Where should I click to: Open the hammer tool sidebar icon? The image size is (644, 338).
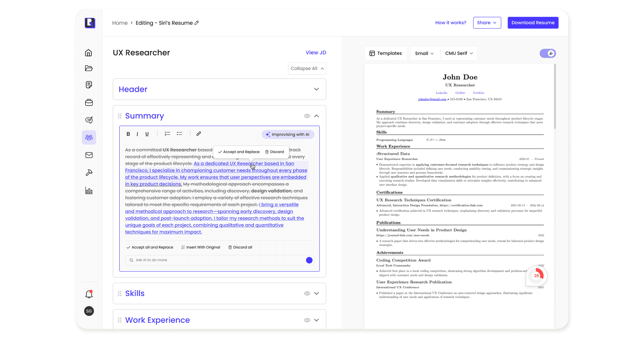(89, 172)
